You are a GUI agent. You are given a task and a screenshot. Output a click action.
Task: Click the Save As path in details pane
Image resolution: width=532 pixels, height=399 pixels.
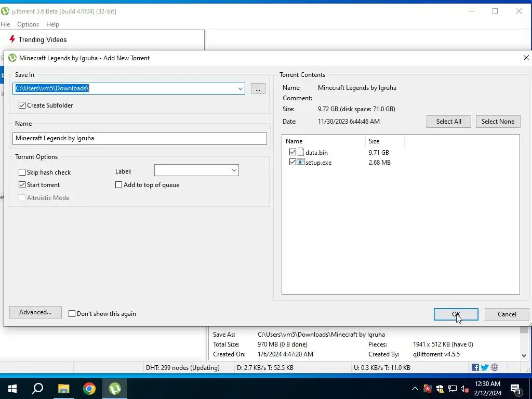point(321,335)
